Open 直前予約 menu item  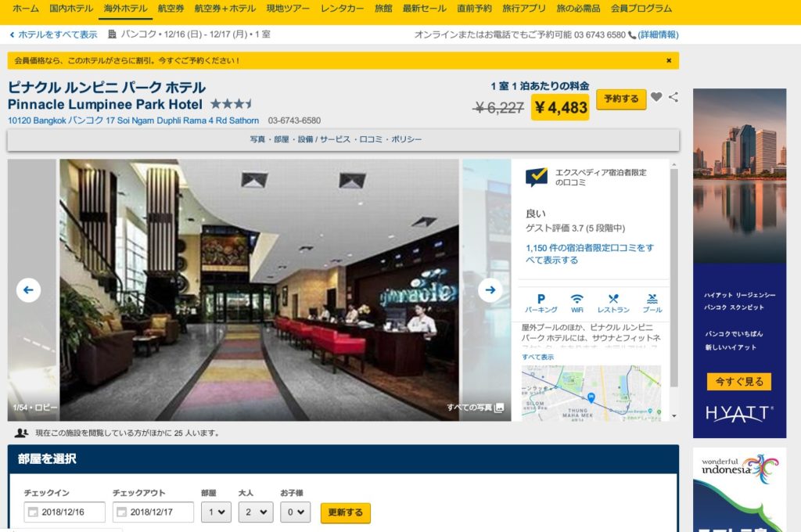475,9
